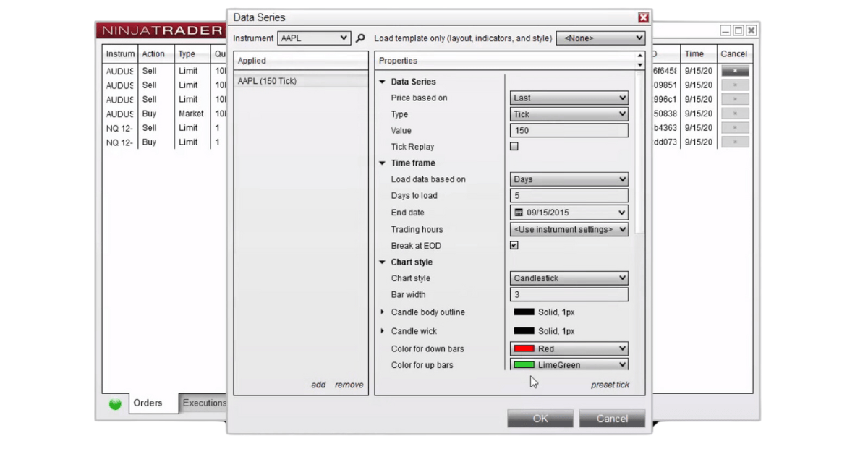Close the NinjaTrader orders window
Viewport: 868px width, 454px height.
coord(752,30)
